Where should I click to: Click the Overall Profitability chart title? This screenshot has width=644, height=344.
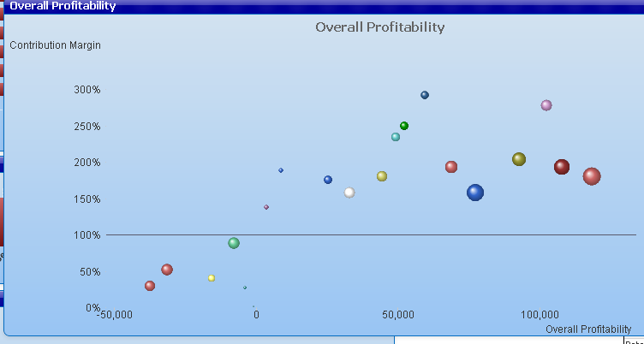coord(380,27)
